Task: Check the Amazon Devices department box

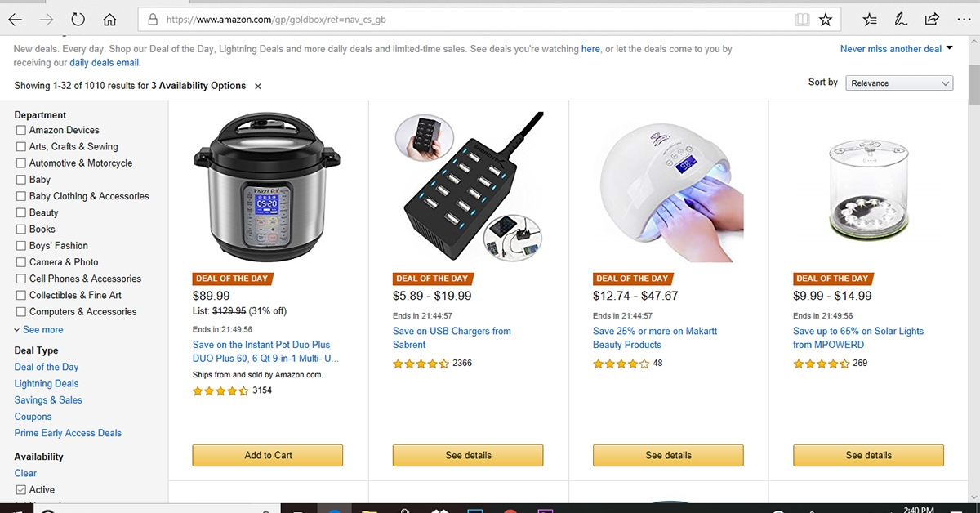Action: click(x=21, y=131)
